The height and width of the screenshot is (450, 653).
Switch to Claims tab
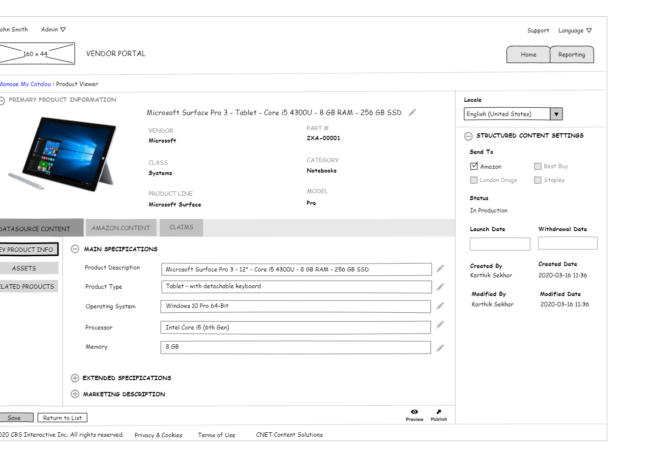(181, 227)
